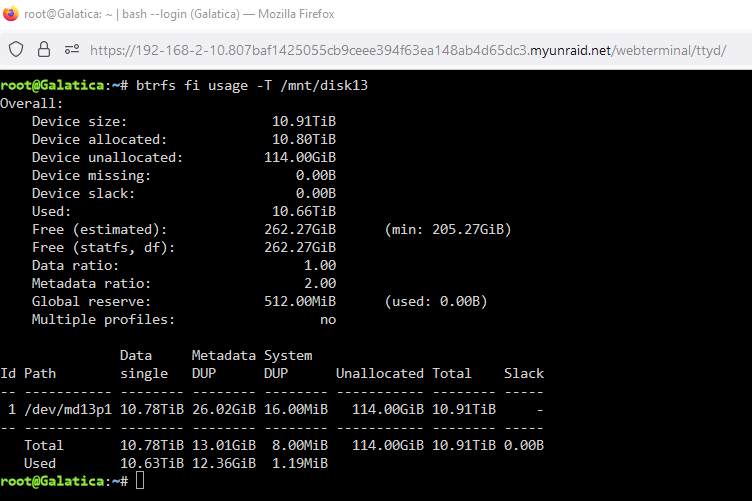Open the site permissions icon in address bar

(72, 49)
